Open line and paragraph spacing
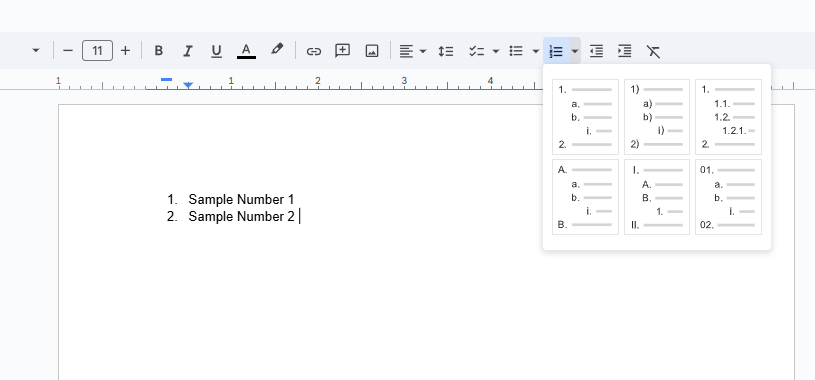815x380 pixels. point(446,51)
